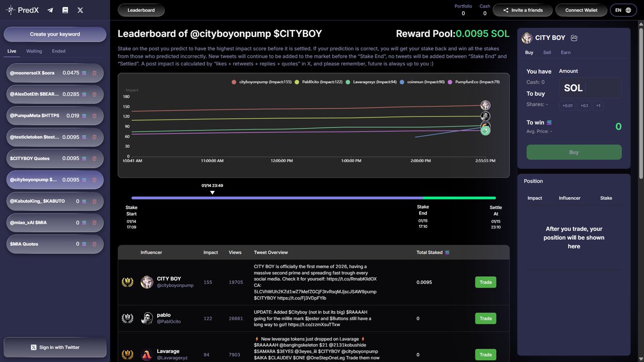Click CITY BOY avatar in the leaderboard table
Viewport: 644px width, 362px height.
tap(147, 282)
